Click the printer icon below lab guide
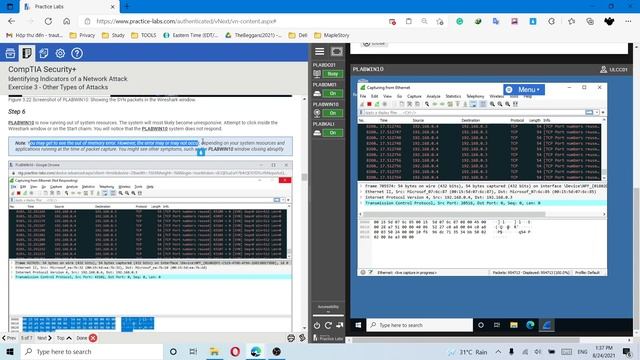 pos(291,338)
